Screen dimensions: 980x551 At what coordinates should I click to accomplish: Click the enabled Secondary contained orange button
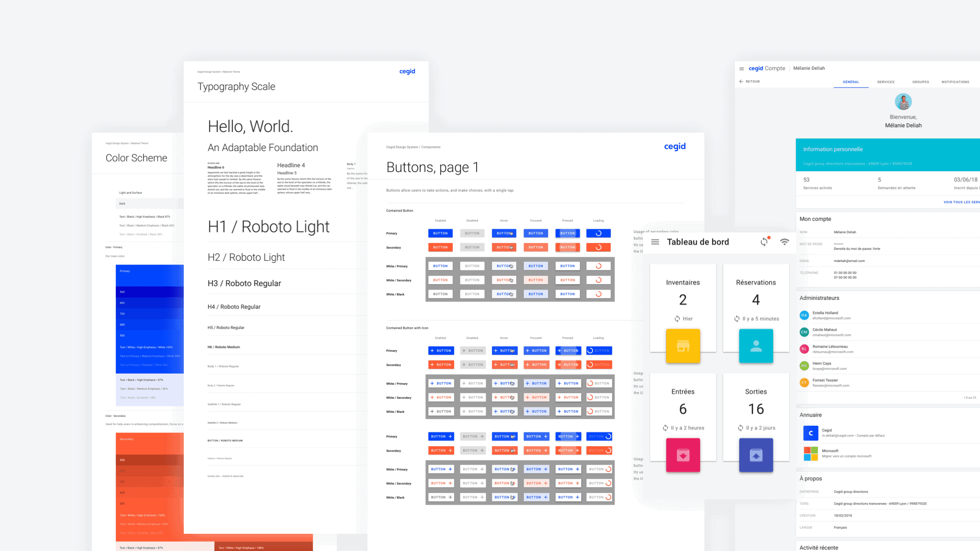coord(440,247)
